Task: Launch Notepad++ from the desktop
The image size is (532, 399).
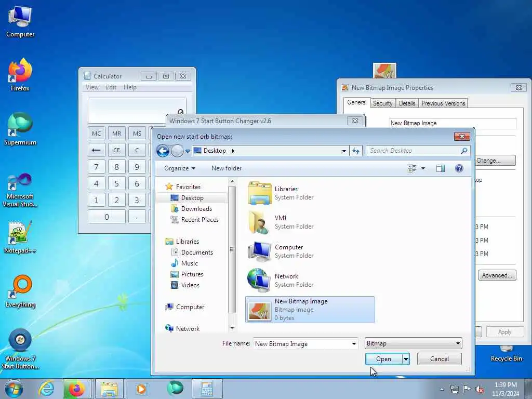Action: (20, 237)
